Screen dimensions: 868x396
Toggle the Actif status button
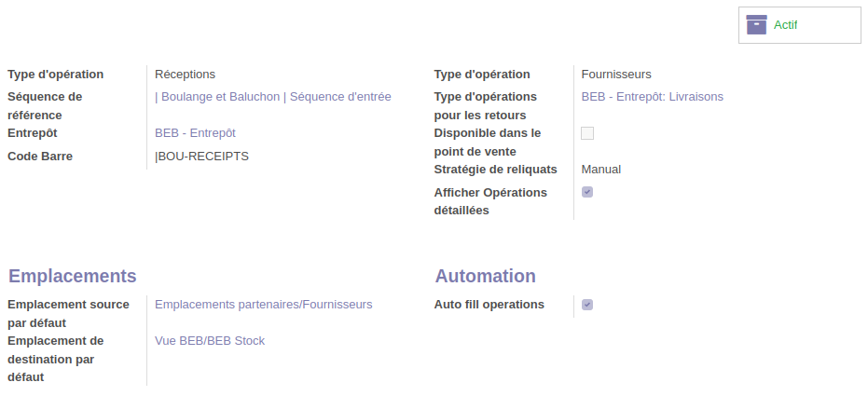tap(799, 25)
